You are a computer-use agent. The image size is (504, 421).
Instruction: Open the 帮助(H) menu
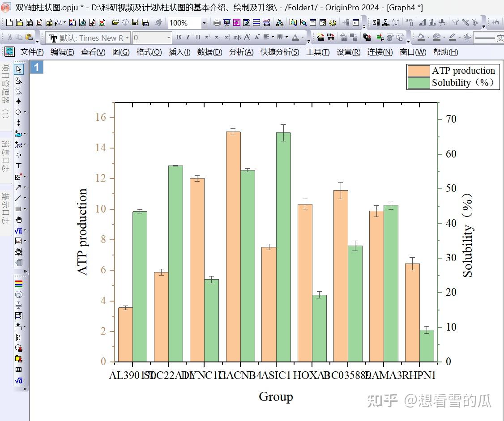(445, 52)
